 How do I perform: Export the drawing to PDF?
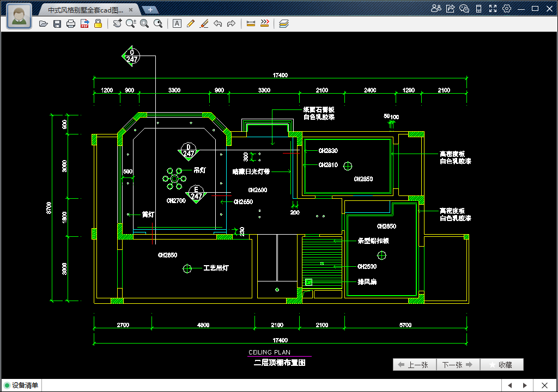pyautogui.click(x=84, y=24)
